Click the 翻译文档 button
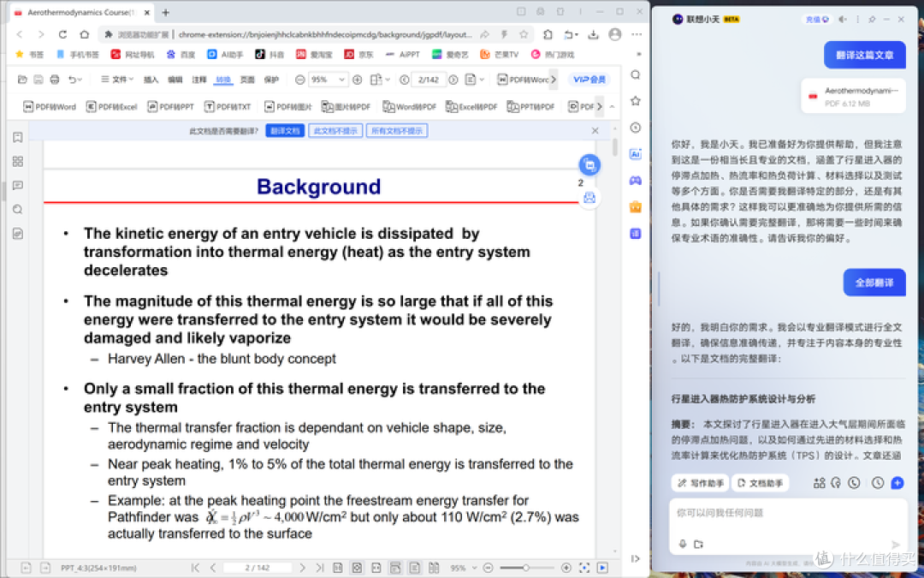924x578 pixels. [x=285, y=131]
